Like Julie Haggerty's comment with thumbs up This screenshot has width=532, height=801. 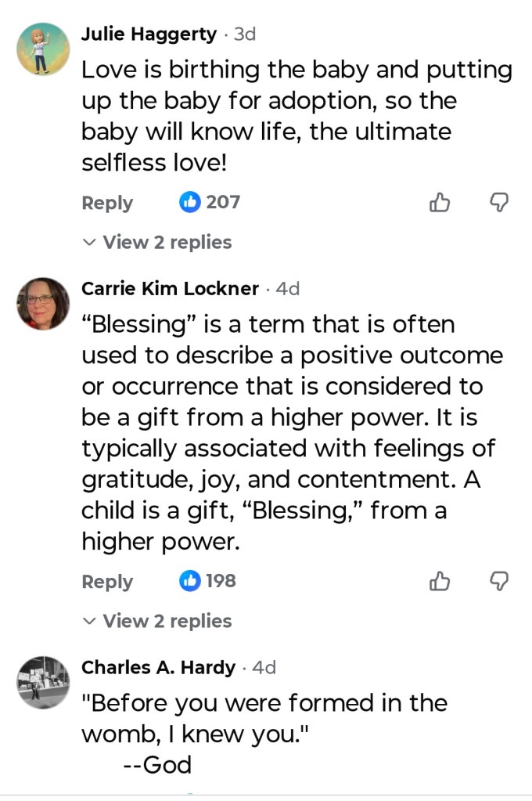[440, 203]
